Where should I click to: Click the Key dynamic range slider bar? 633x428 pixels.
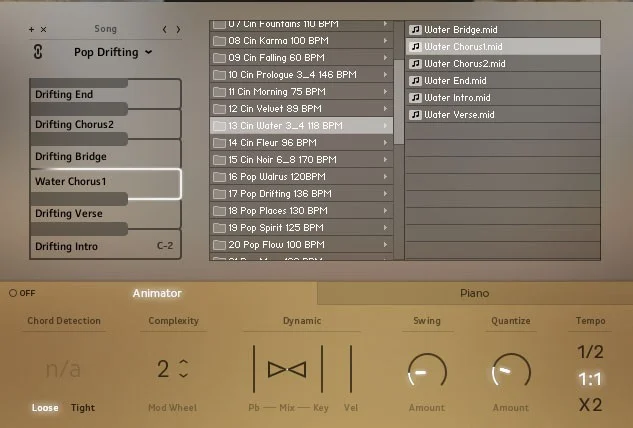pyautogui.click(x=322, y=369)
